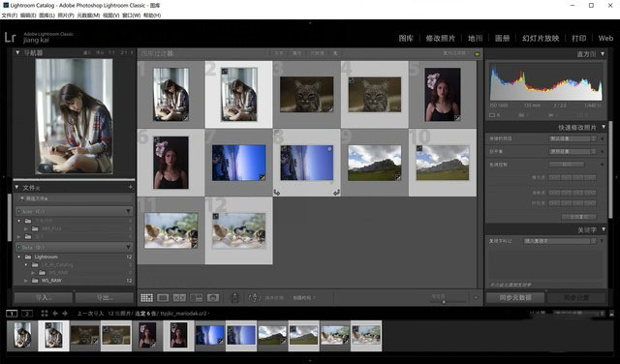Click the Sync Metadata button
Viewport: 620px width, 364px height.
click(x=515, y=297)
